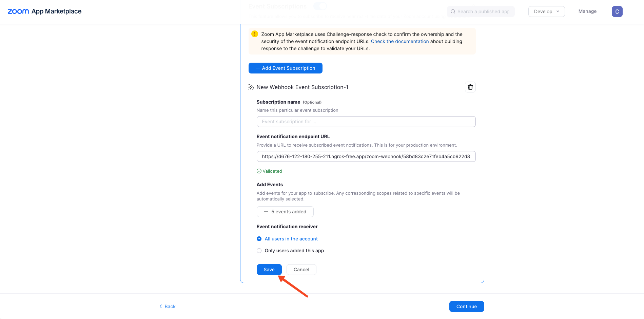The image size is (644, 319).
Task: Go Back to previous page
Action: [x=168, y=306]
